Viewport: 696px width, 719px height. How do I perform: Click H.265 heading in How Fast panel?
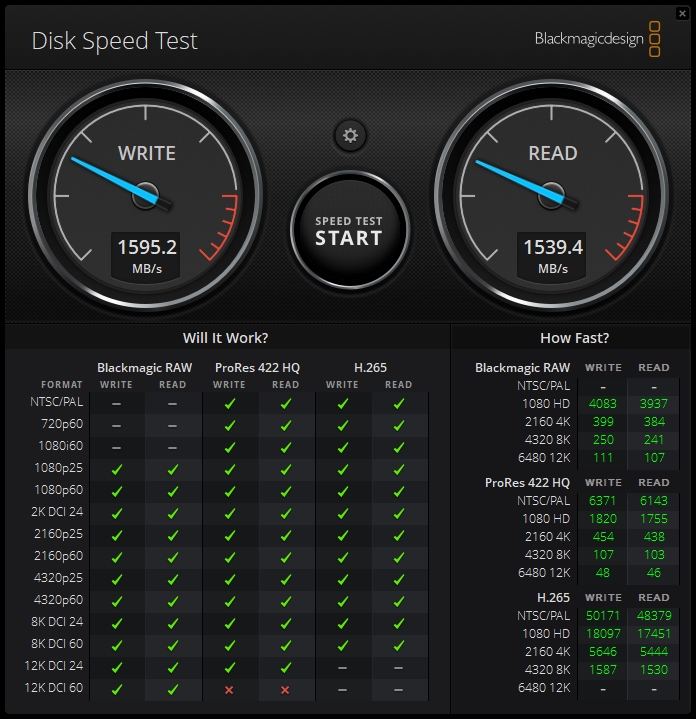pyautogui.click(x=553, y=597)
